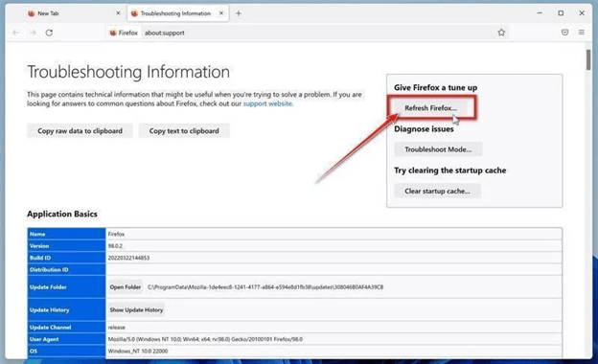Viewport: 598px width, 364px height.
Task: Click the Refresh Firefox button
Action: point(431,108)
